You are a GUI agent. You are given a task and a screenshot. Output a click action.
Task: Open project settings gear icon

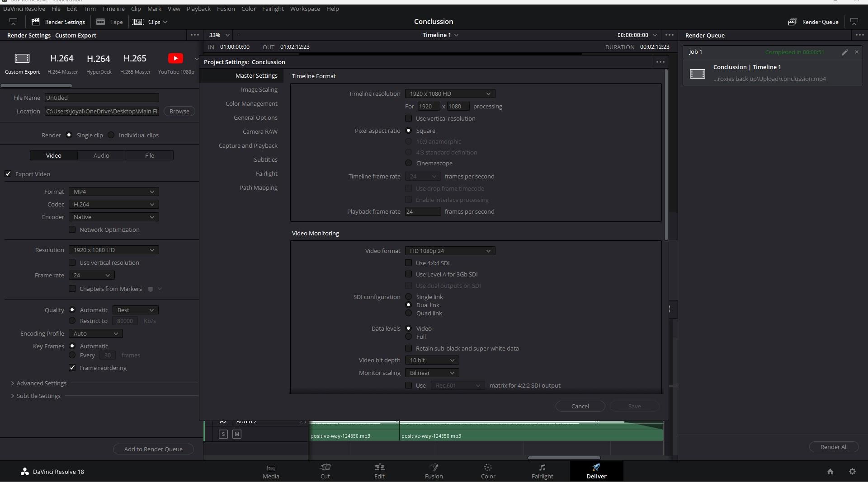click(x=852, y=472)
